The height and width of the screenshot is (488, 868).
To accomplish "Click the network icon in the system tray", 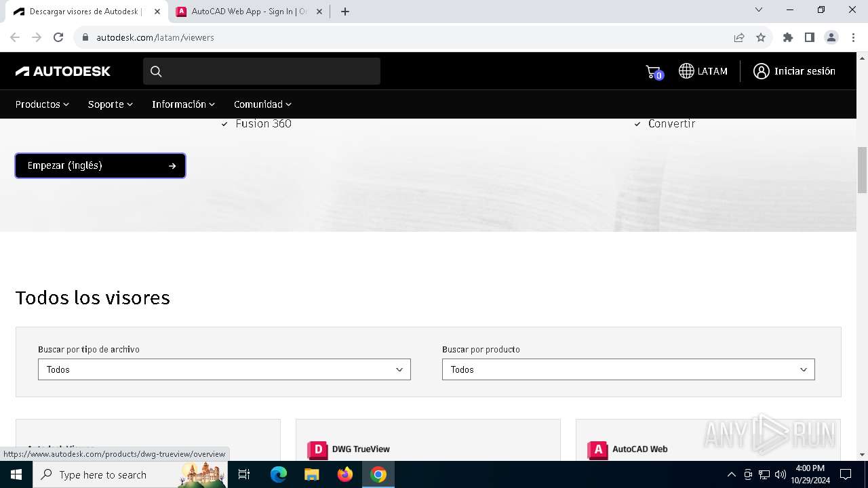I will click(764, 474).
